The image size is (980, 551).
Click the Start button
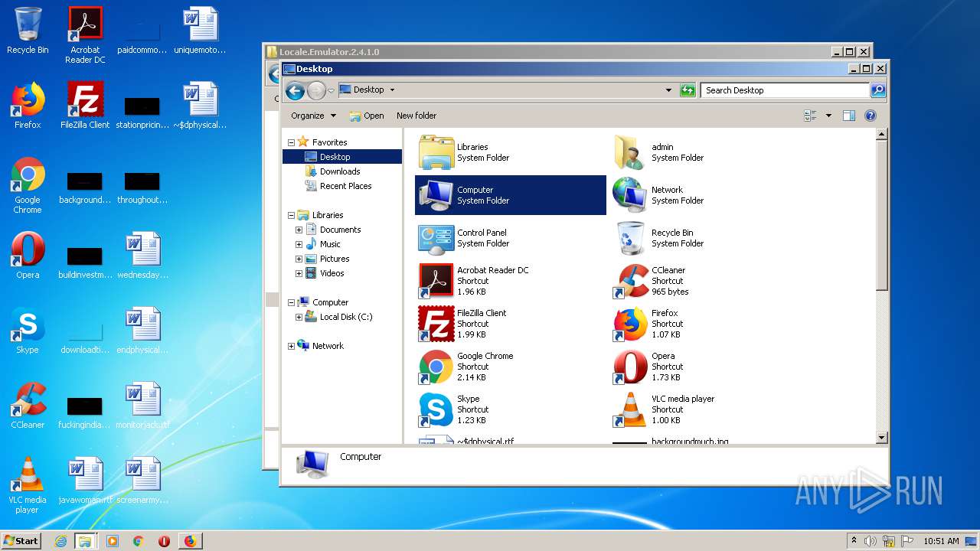click(x=21, y=541)
